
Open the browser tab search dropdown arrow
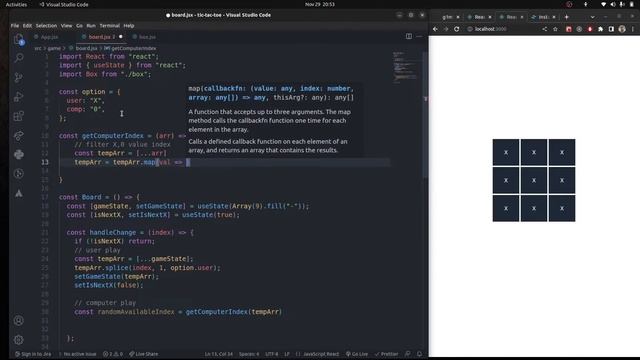coord(592,17)
